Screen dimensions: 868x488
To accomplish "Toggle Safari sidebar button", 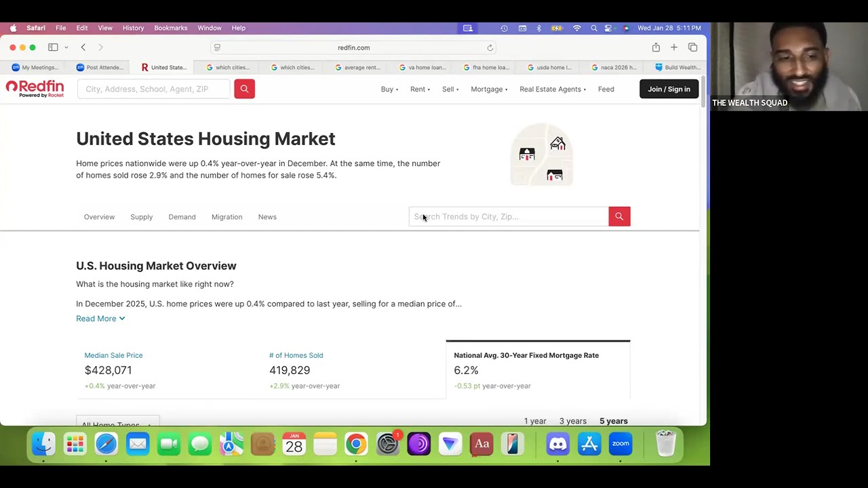I will click(x=53, y=47).
